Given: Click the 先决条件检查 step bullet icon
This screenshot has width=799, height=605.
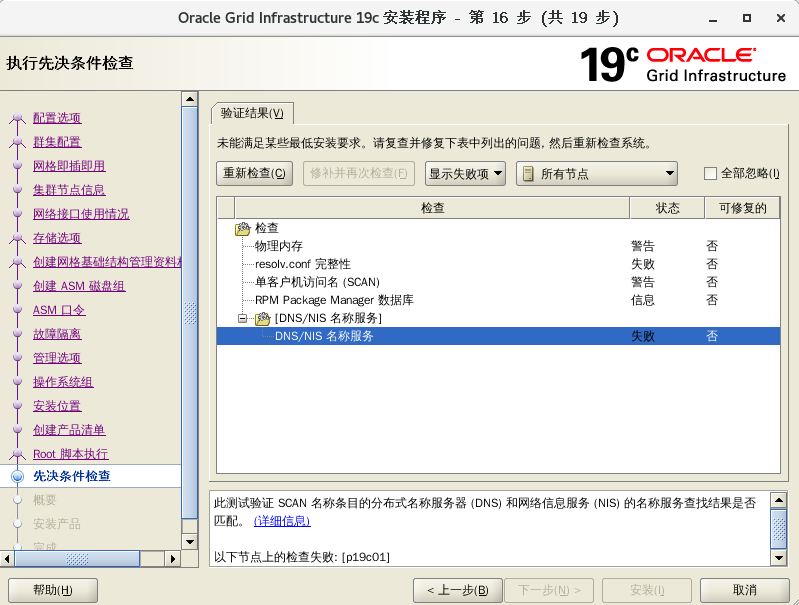Looking at the screenshot, I should point(17,476).
